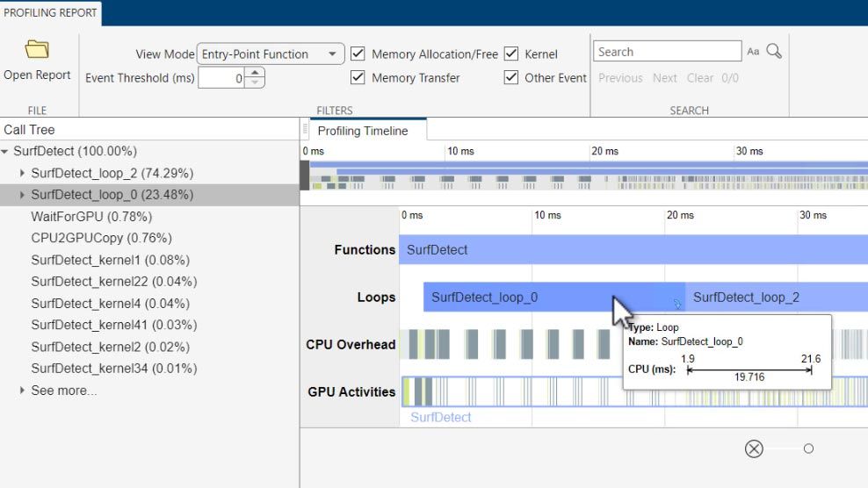Click the overview timeline left handle
Image resolution: width=868 pixels, height=488 pixels.
tap(305, 176)
